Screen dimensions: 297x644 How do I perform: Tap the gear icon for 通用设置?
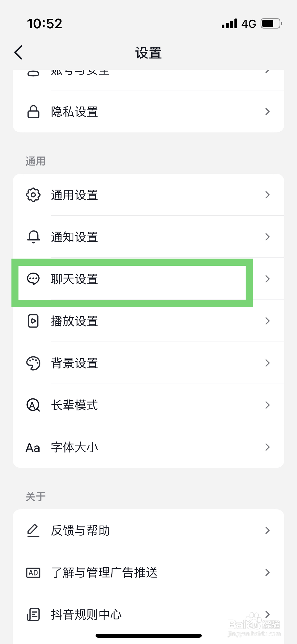[x=33, y=195]
